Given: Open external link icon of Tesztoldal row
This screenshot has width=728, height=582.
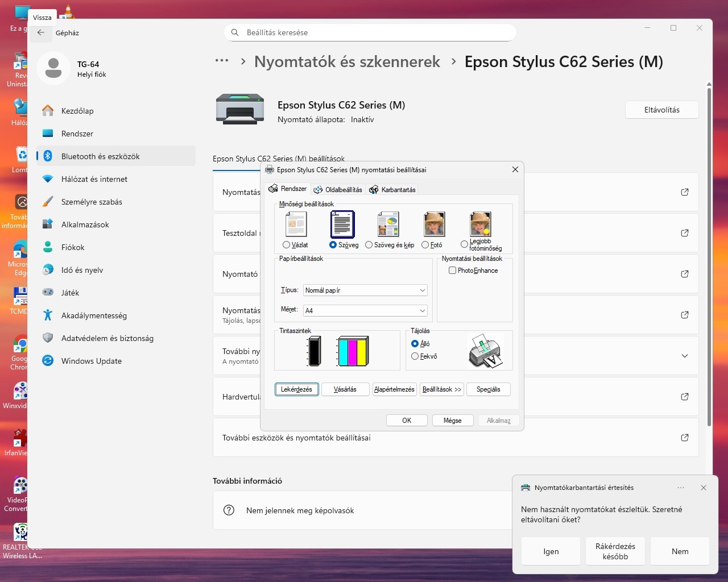Looking at the screenshot, I should (685, 233).
